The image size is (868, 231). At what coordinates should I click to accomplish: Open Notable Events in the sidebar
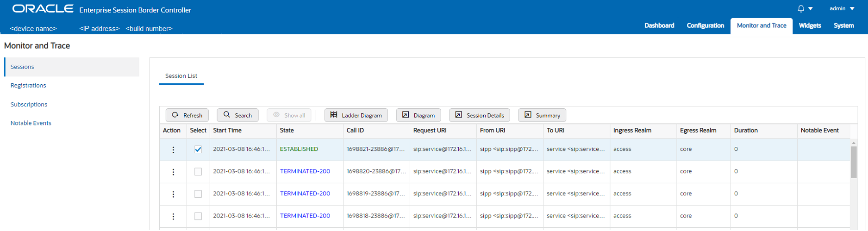click(x=31, y=123)
